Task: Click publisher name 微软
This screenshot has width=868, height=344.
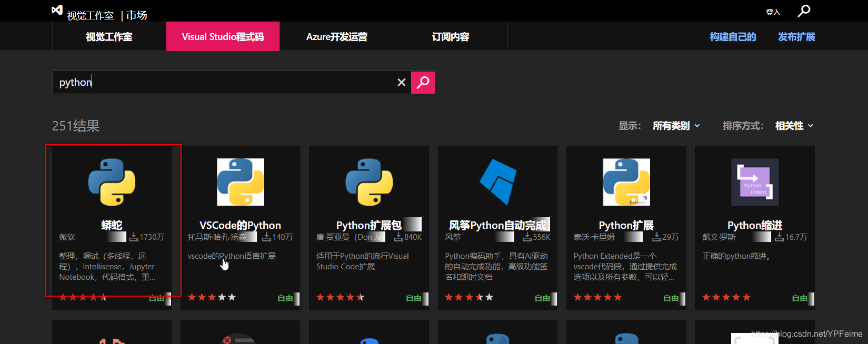Action: coord(67,237)
